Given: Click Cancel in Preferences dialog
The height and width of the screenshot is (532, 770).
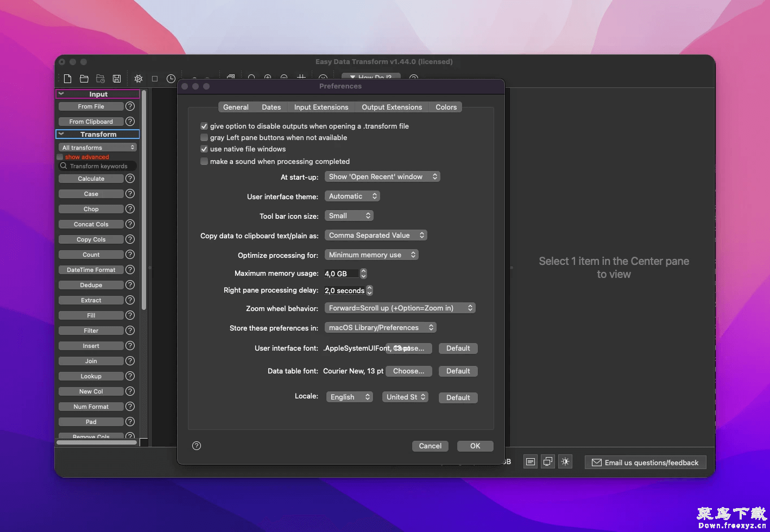Looking at the screenshot, I should [430, 446].
